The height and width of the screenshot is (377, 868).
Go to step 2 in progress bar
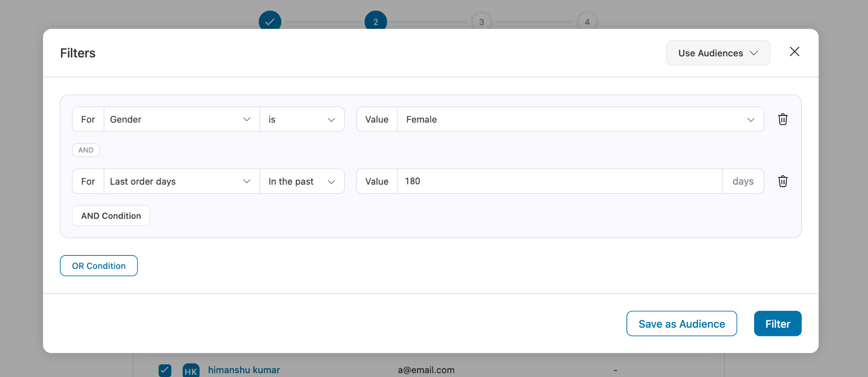pyautogui.click(x=376, y=21)
